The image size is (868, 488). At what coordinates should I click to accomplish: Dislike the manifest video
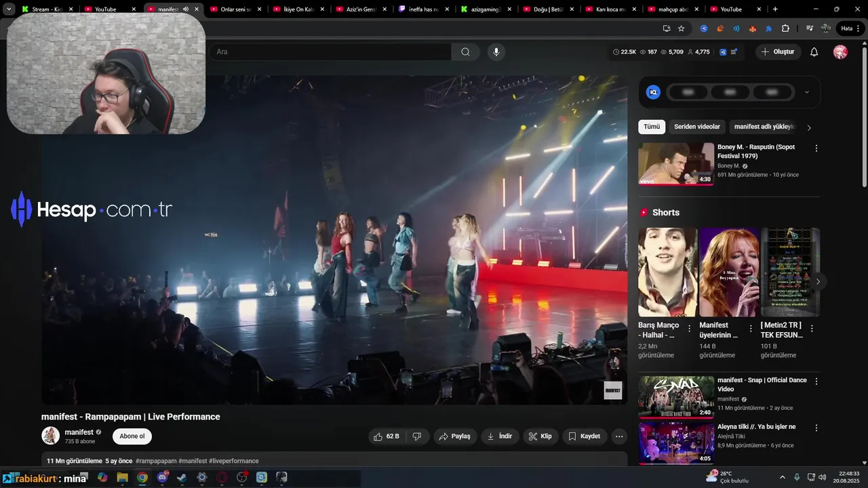coord(417,436)
